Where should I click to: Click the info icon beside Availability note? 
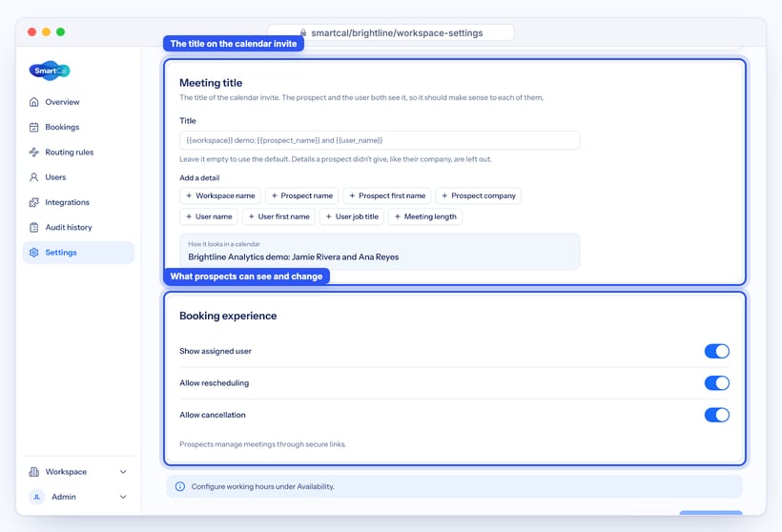click(x=180, y=486)
